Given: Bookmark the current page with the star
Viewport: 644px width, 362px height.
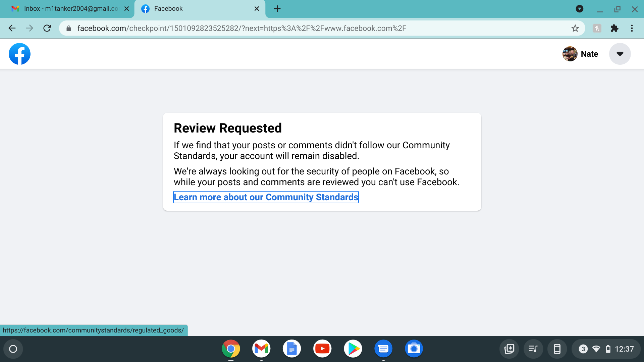Looking at the screenshot, I should [576, 28].
